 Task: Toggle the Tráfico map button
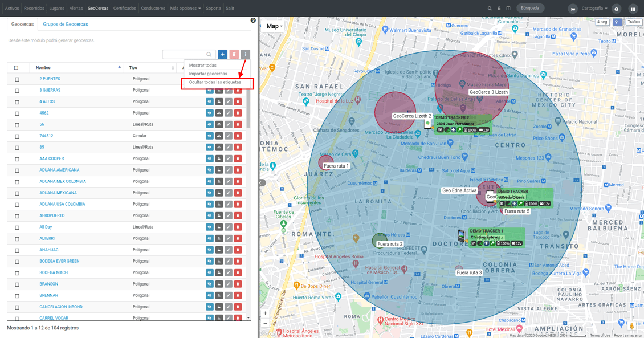(x=633, y=22)
